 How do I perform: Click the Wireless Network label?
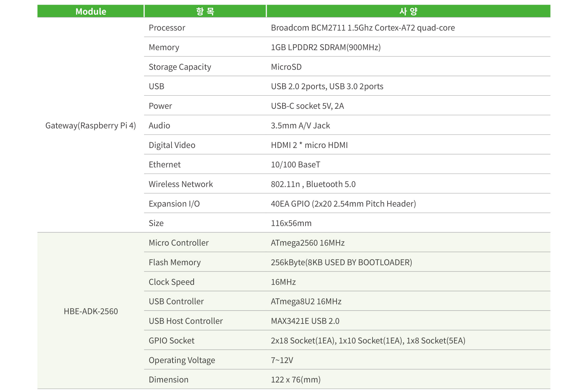181,184
